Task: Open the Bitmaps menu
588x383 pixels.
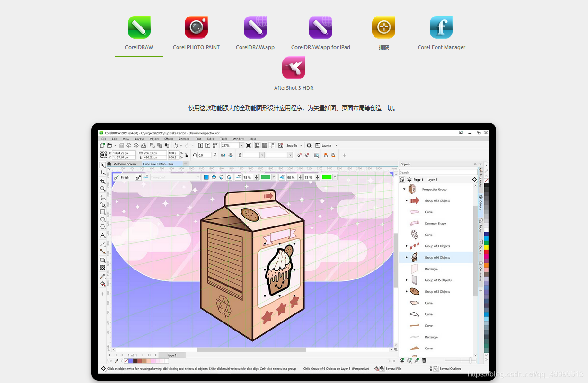Action: click(x=184, y=139)
